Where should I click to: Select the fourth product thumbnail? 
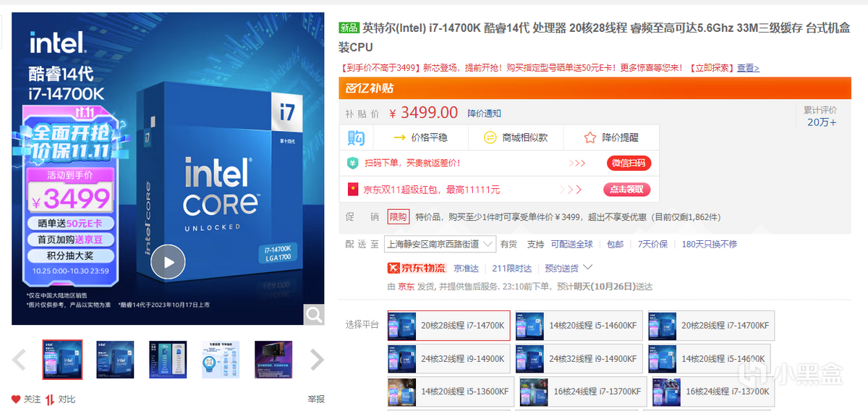click(x=221, y=360)
